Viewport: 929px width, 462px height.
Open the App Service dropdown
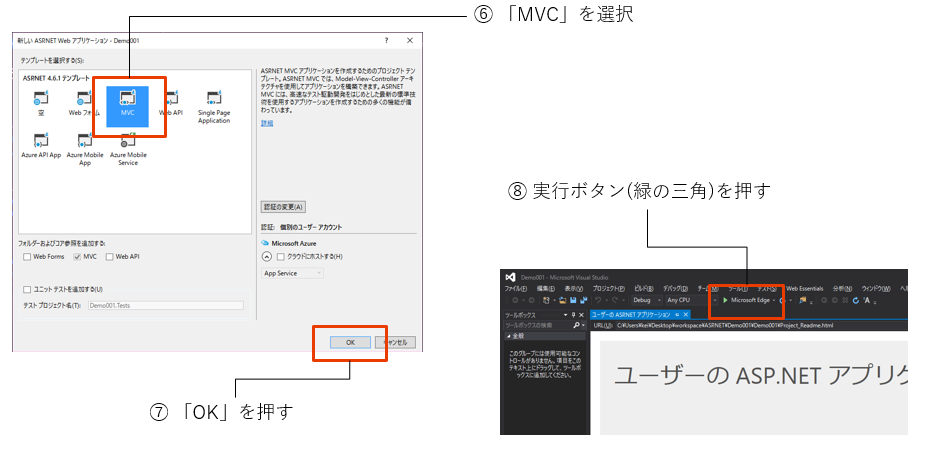pos(293,273)
